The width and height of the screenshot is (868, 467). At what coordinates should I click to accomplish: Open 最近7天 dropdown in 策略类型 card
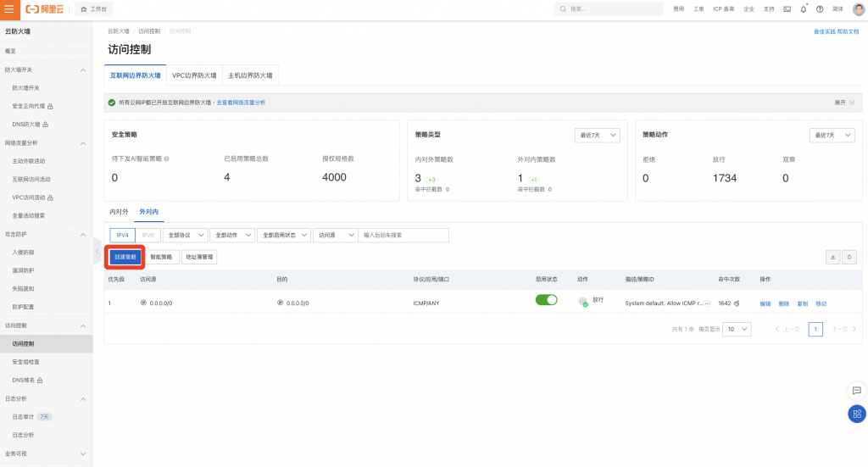coord(598,135)
